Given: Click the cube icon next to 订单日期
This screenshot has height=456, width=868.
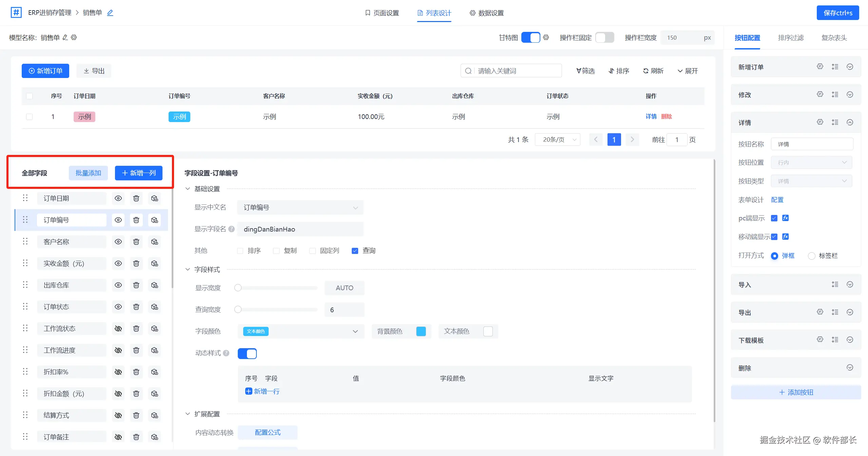Looking at the screenshot, I should (x=155, y=198).
